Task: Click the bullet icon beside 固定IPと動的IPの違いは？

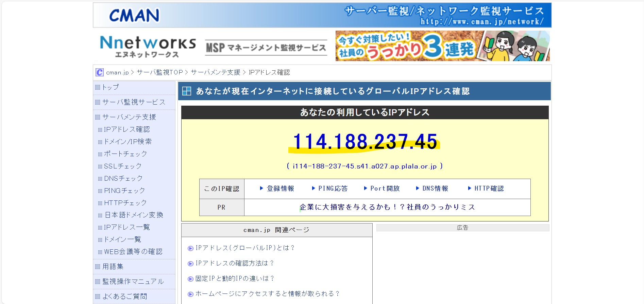Action: pyautogui.click(x=190, y=279)
